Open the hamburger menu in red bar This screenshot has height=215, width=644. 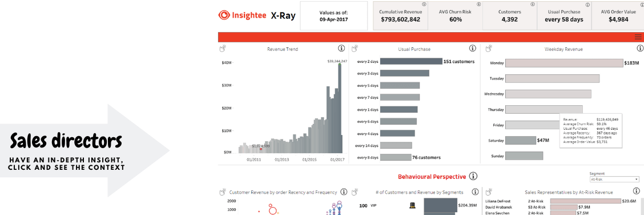638,37
